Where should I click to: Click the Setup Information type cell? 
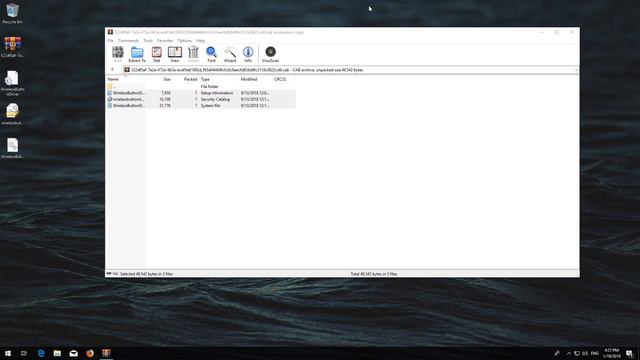pos(217,93)
